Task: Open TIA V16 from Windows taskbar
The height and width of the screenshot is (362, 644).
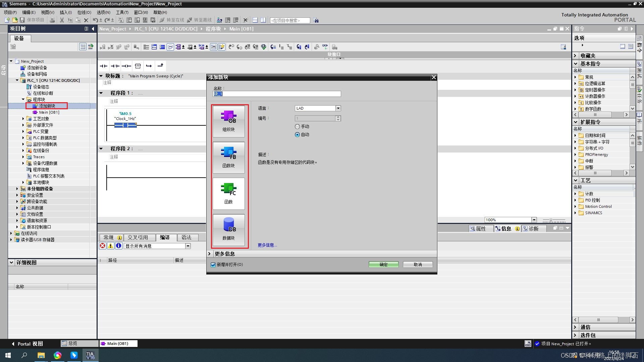Action: (x=90, y=355)
